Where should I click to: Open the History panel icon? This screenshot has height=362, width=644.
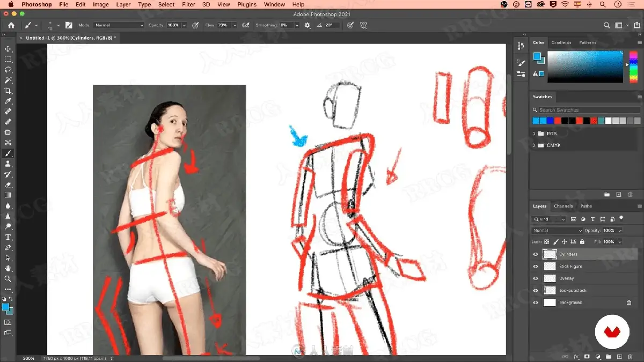point(521,47)
